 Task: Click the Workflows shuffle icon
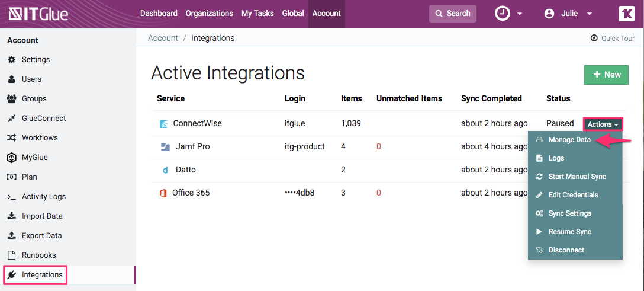11,137
